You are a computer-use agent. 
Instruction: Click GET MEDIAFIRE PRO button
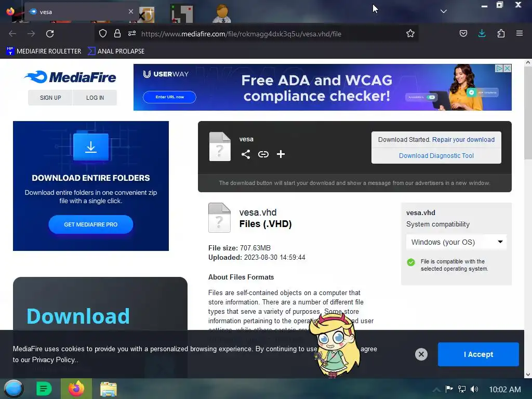click(x=90, y=224)
